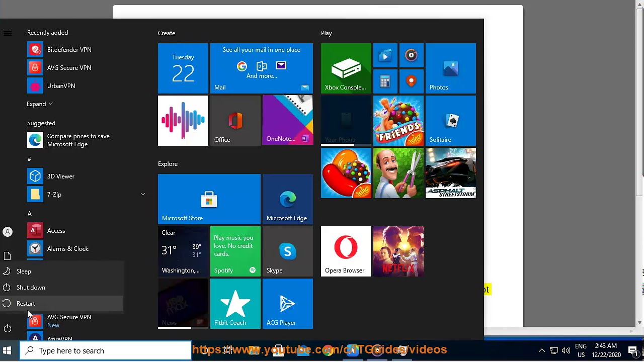644x362 pixels.
Task: Launch ACG Player tile
Action: (x=288, y=304)
